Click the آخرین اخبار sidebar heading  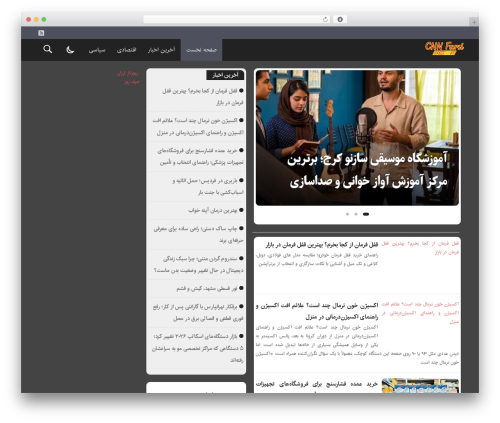coord(225,75)
